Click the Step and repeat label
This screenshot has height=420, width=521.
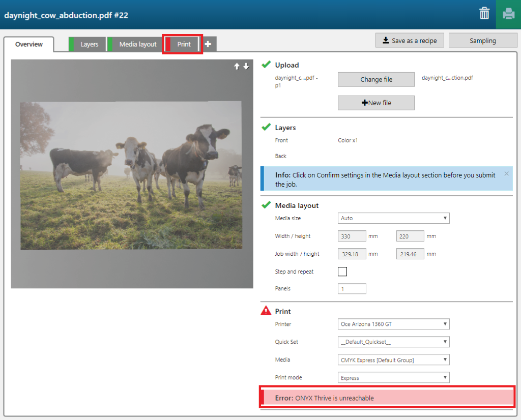click(x=295, y=272)
